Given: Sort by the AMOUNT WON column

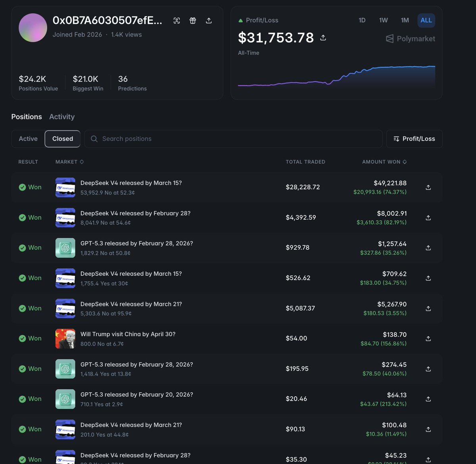Looking at the screenshot, I should tap(384, 162).
